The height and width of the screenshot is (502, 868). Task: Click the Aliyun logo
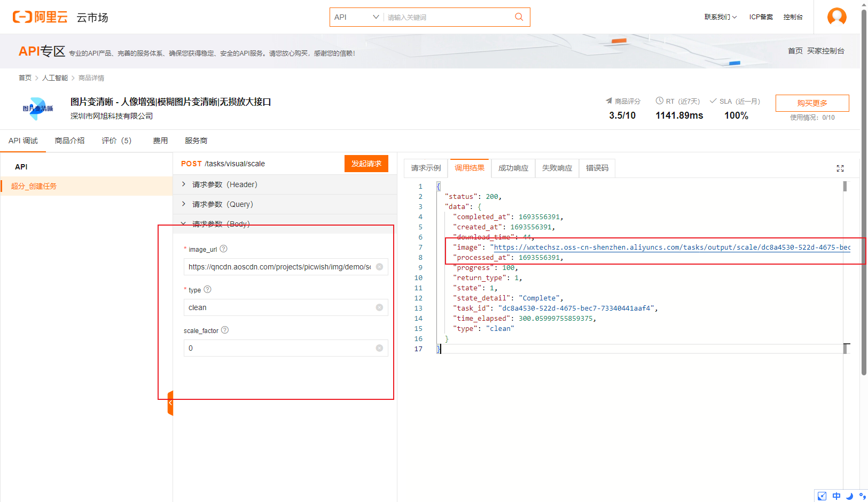click(40, 17)
